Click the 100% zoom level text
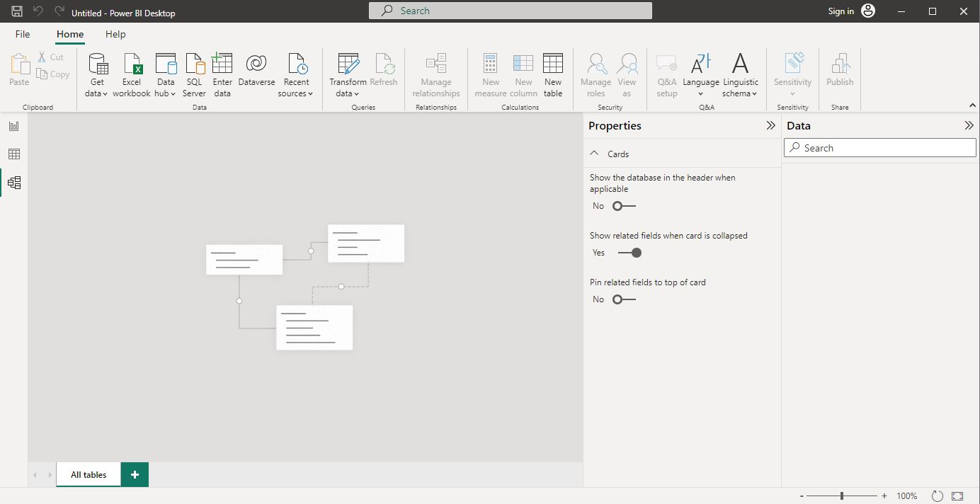Viewport: 980px width, 504px height. click(x=907, y=496)
